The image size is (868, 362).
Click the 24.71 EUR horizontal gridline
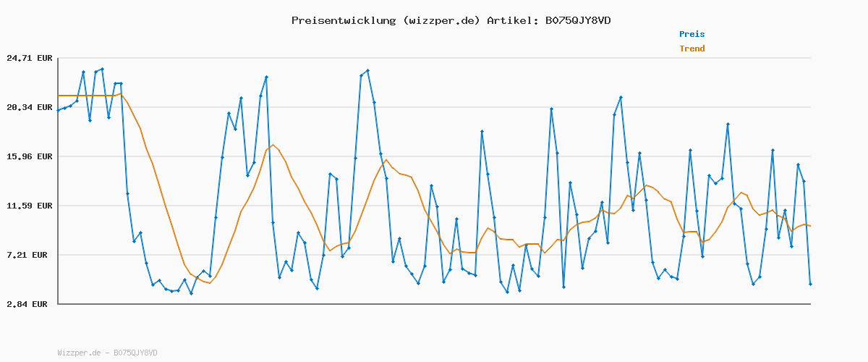point(434,58)
